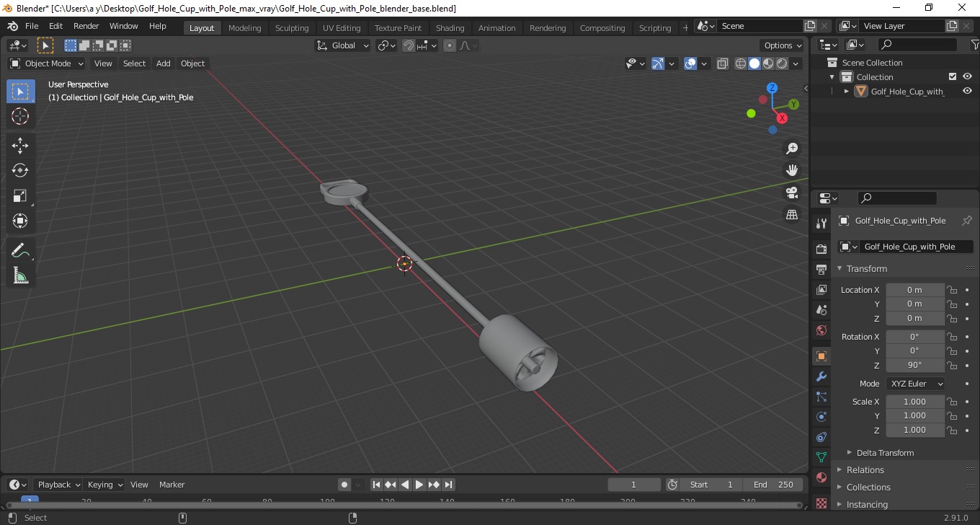Activate the 3D Cursor tool
The height and width of the screenshot is (525, 980).
click(20, 116)
